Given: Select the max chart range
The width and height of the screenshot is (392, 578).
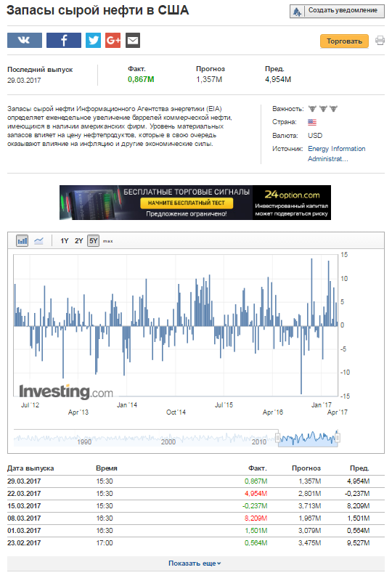Looking at the screenshot, I should [x=108, y=242].
